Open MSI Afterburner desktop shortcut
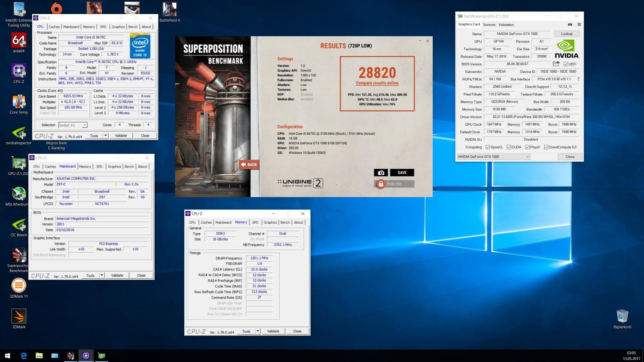Viewport: 644px width, 362px height. 19,196
